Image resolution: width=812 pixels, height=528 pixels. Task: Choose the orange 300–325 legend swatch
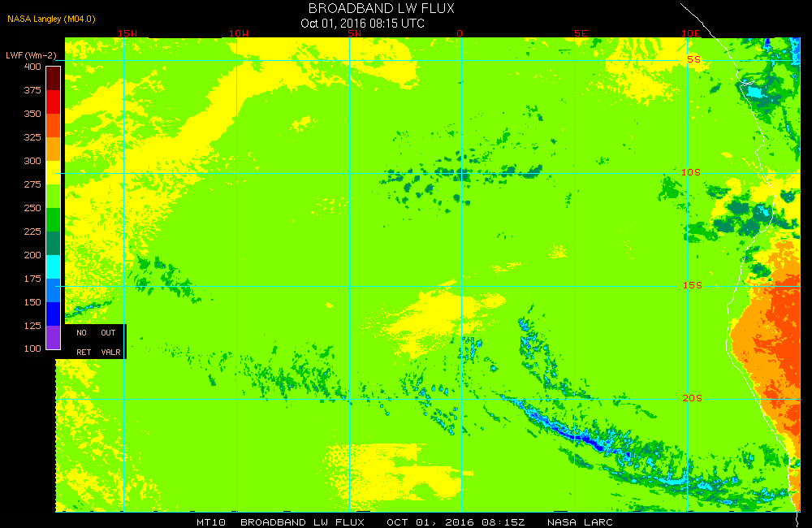click(x=54, y=149)
